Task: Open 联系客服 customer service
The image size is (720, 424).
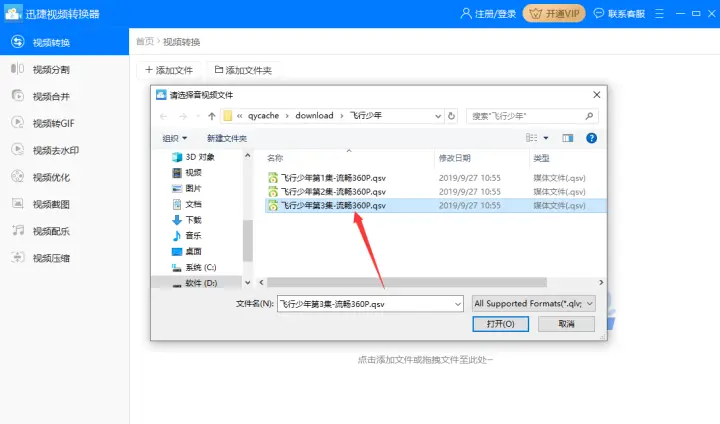Action: 619,13
